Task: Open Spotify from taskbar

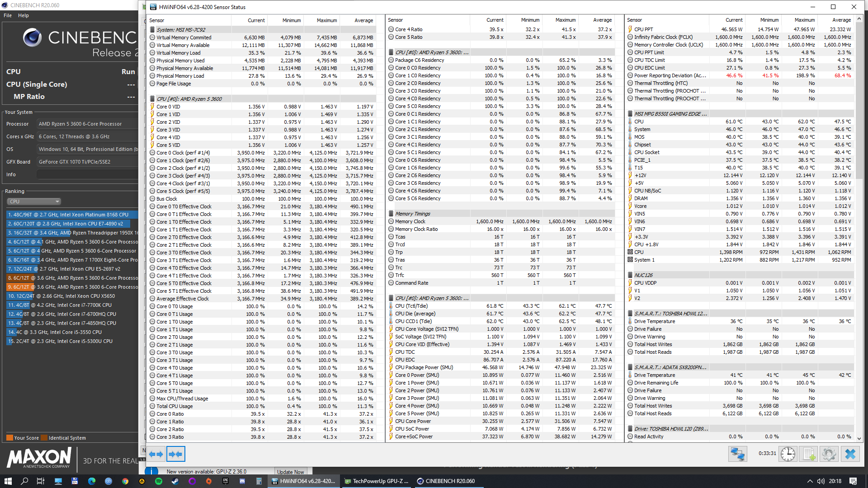Action: pos(159,481)
